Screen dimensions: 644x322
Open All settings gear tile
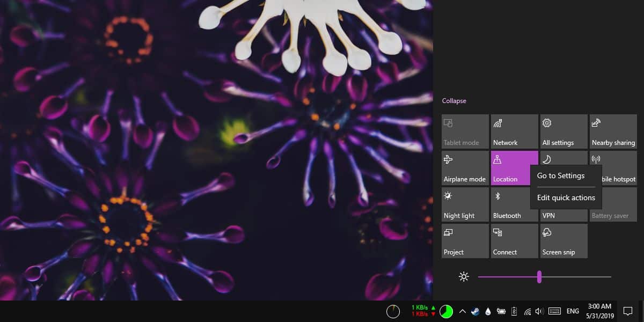point(564,131)
